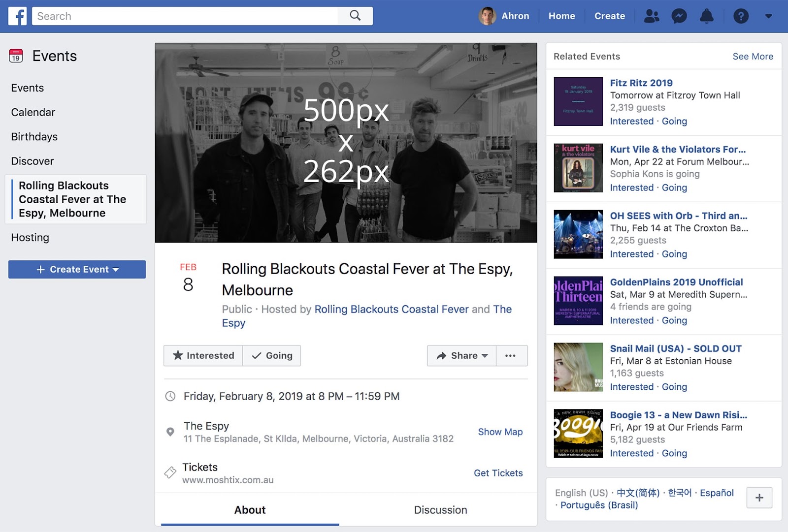Screen dimensions: 788x532
Task: Select Birthdays in the left sidebar
Action: pos(34,137)
